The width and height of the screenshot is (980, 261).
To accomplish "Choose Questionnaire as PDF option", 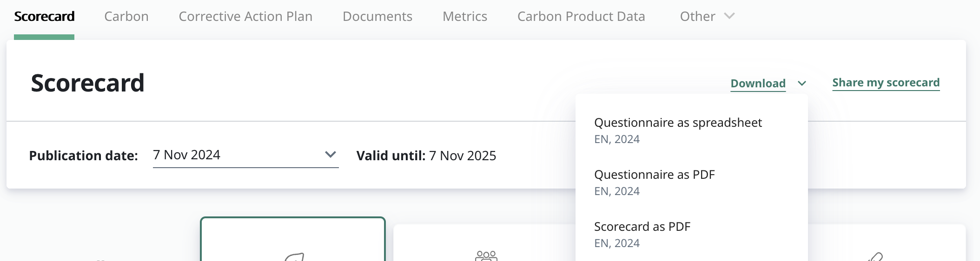I will click(654, 182).
